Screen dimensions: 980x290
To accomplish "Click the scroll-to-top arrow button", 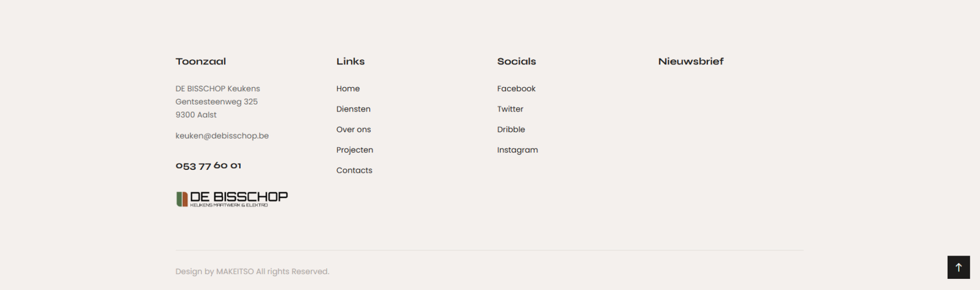I will tap(959, 267).
